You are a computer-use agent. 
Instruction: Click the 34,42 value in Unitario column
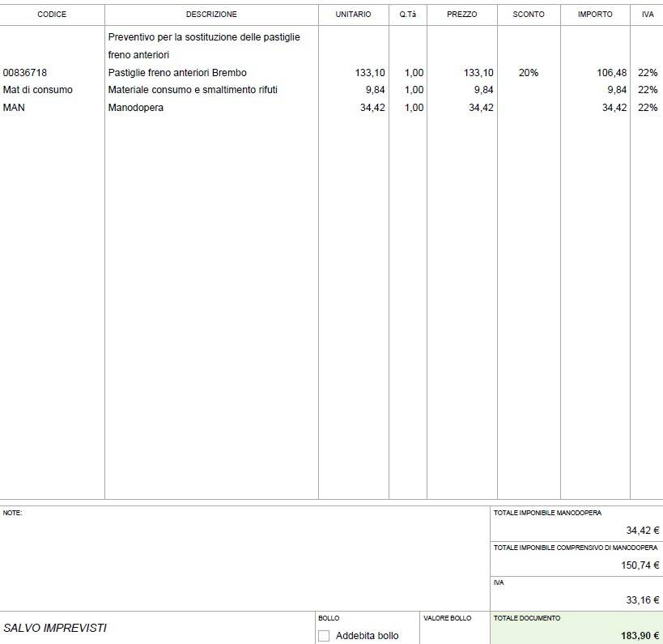[372, 108]
